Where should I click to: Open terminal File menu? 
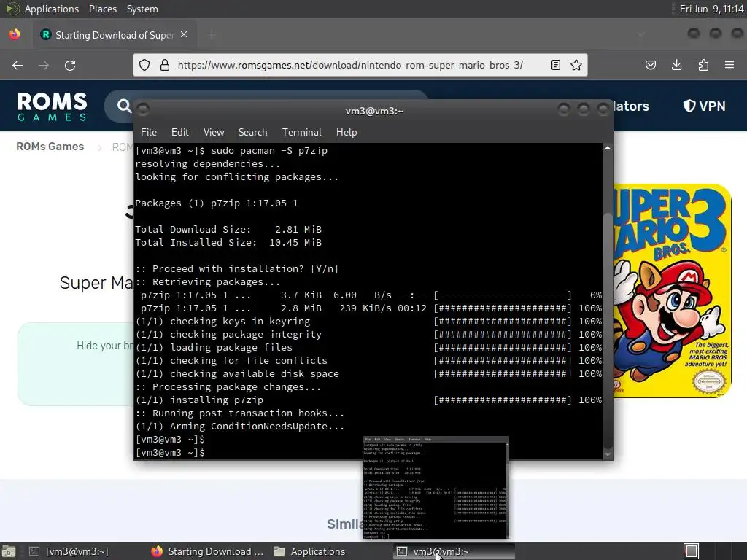[149, 133]
